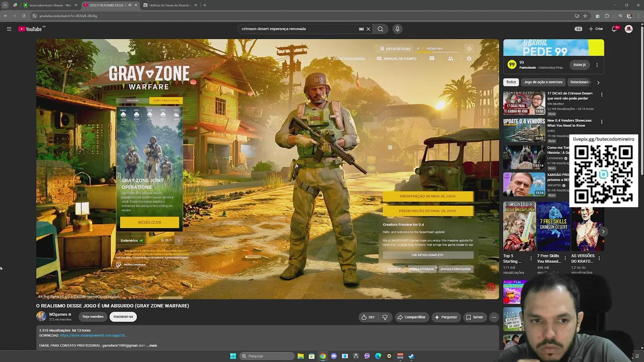Open the YouTube account avatar menu

[x=628, y=29]
